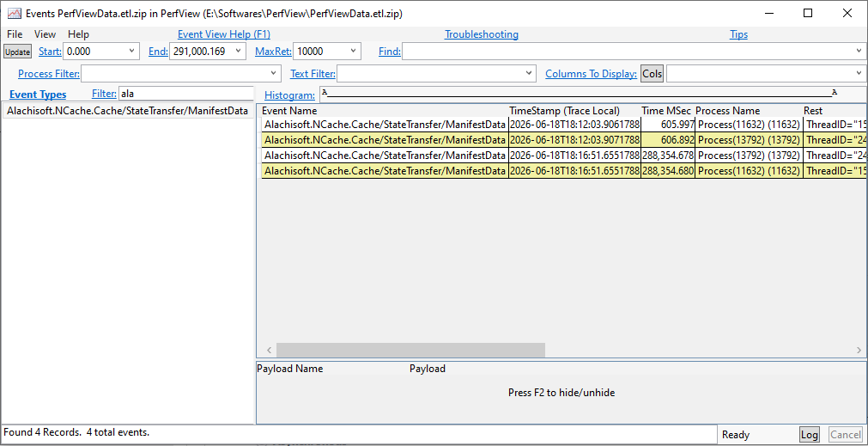Click the Histogram bar field
Image resolution: width=868 pixels, height=446 pixels.
[592, 94]
